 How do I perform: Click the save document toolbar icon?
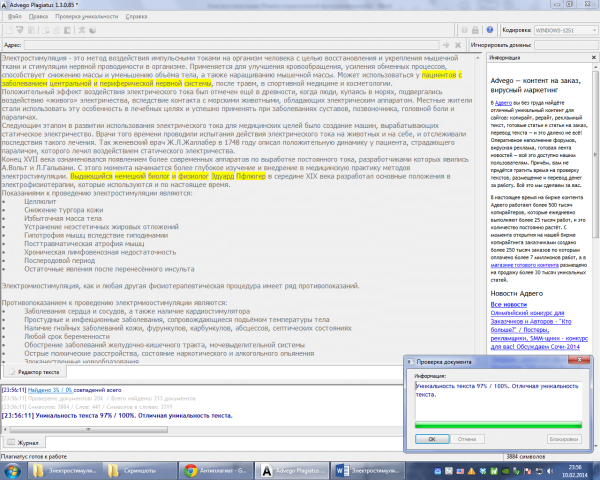point(31,30)
